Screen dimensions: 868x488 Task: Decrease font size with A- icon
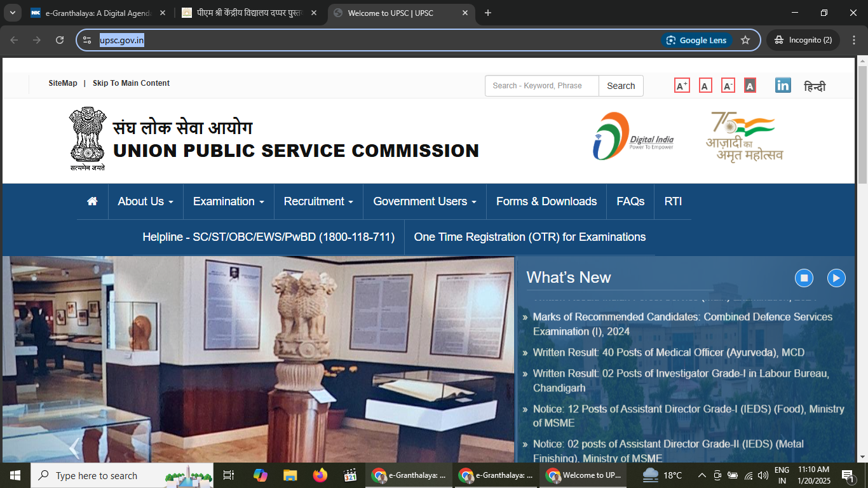pyautogui.click(x=728, y=86)
